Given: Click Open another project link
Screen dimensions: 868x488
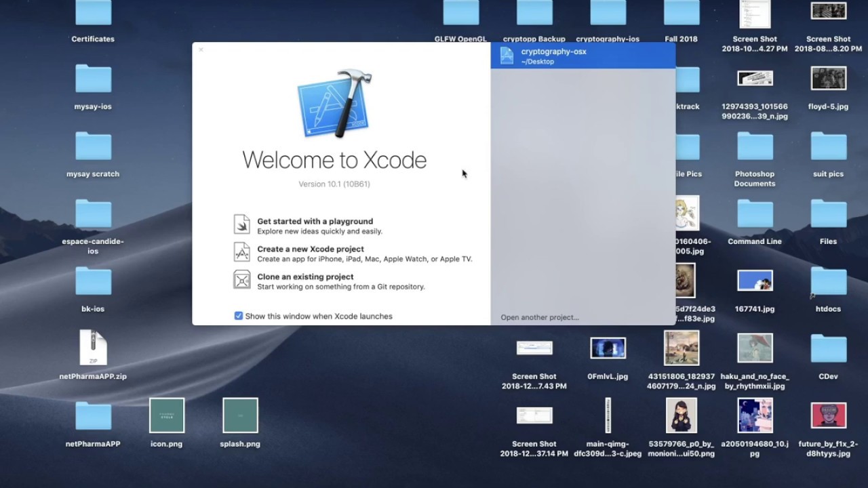Looking at the screenshot, I should coord(540,317).
